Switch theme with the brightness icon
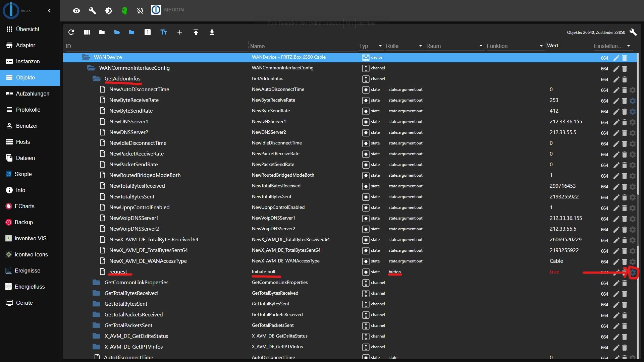This screenshot has width=644, height=362. pyautogui.click(x=109, y=11)
